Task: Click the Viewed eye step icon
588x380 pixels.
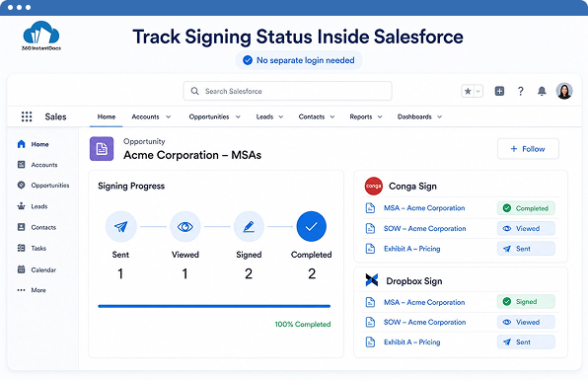Action: click(x=184, y=227)
